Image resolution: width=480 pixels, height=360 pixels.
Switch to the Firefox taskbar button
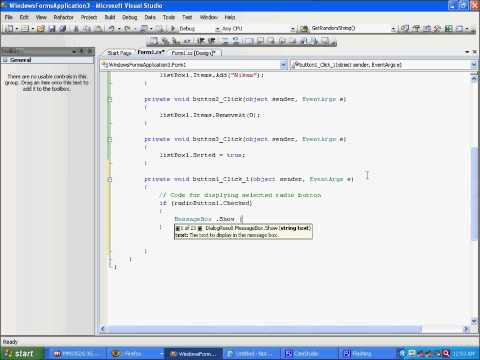click(137, 354)
